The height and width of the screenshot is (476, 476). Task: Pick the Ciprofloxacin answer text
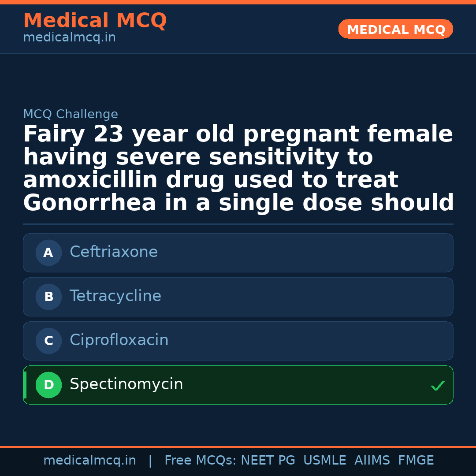pos(119,340)
